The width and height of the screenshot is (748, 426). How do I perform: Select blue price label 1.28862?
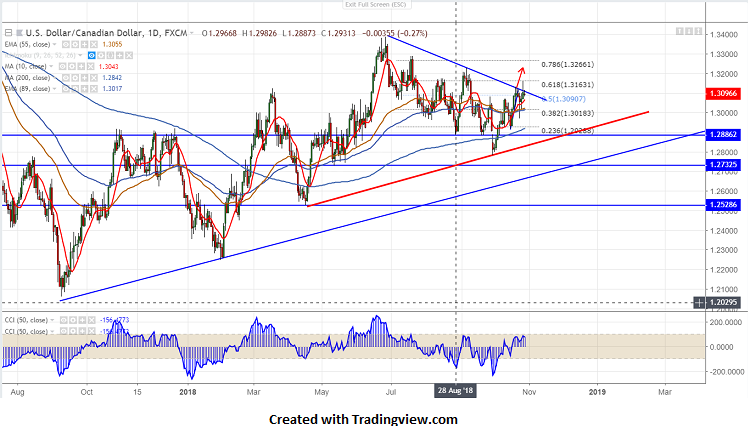tap(723, 135)
